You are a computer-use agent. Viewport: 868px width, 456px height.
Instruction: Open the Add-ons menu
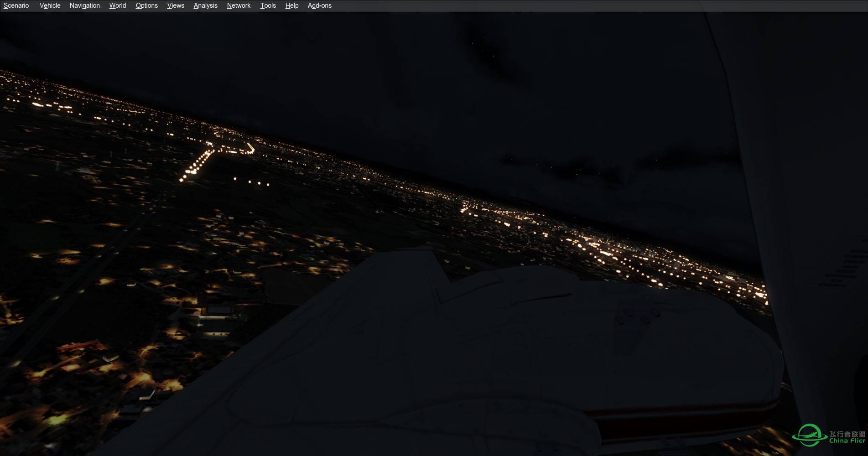point(319,5)
